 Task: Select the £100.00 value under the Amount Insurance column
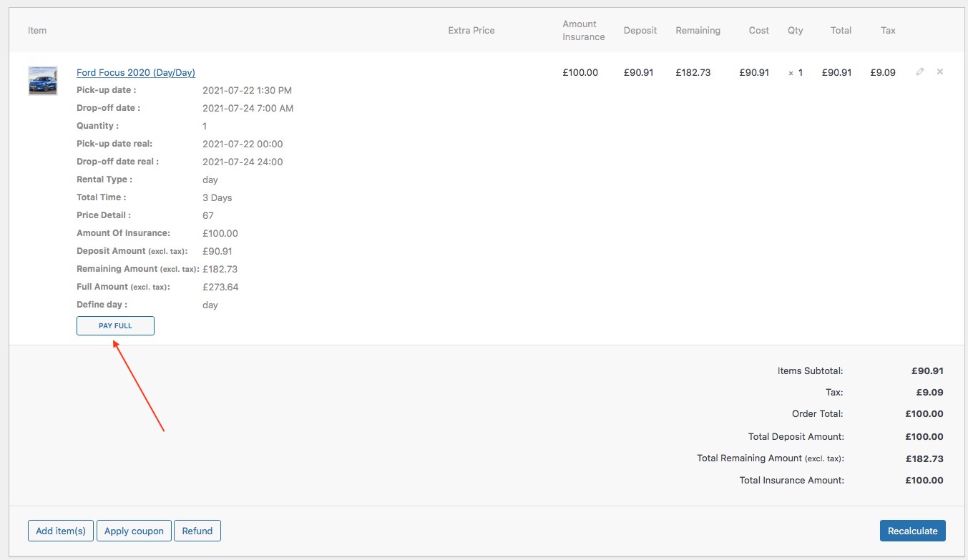(580, 72)
